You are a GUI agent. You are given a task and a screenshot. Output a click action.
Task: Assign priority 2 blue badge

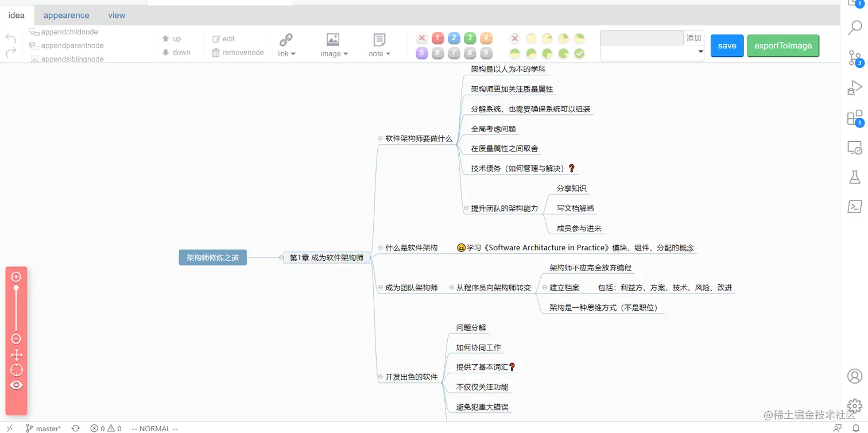point(454,38)
